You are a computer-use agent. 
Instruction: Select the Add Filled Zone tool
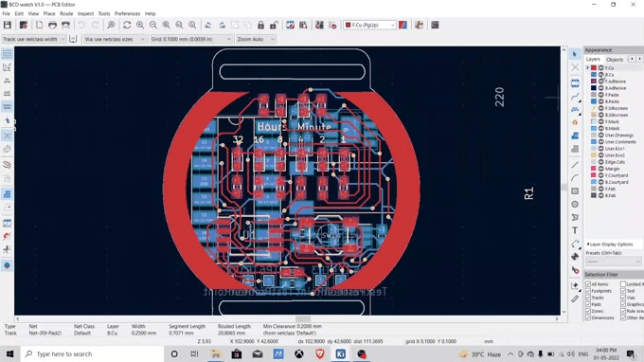pyautogui.click(x=575, y=136)
